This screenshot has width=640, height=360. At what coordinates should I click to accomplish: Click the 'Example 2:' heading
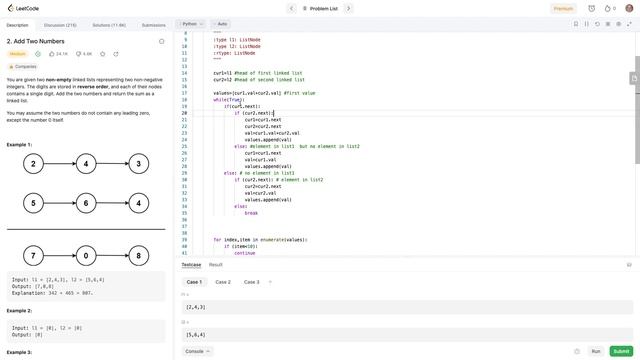[19, 311]
